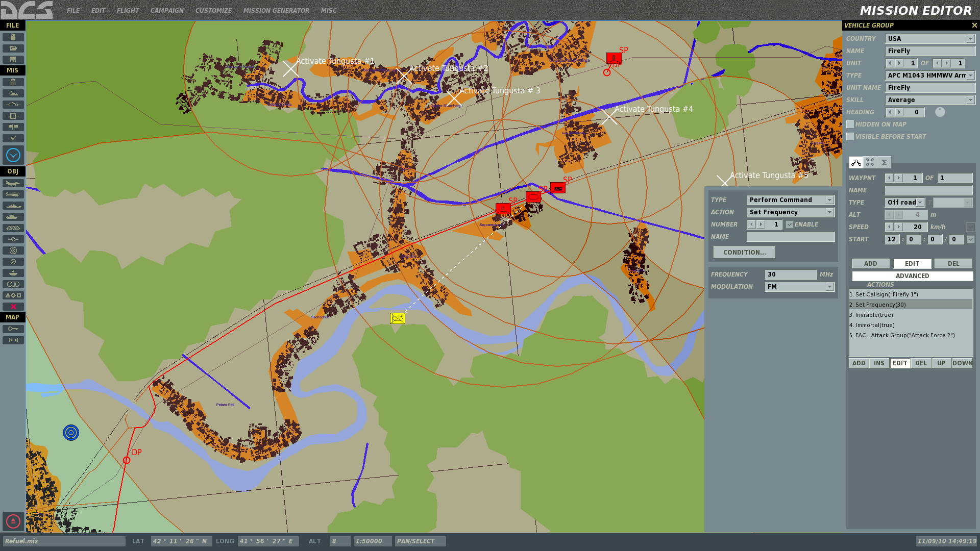Select the bridge static object tool
The height and width of the screenshot is (551, 980).
tap(13, 228)
